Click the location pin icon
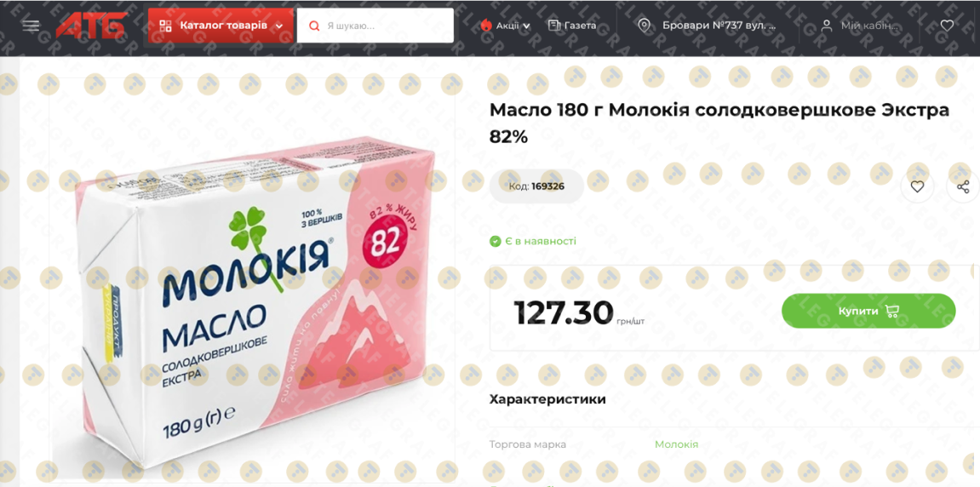 tap(644, 26)
